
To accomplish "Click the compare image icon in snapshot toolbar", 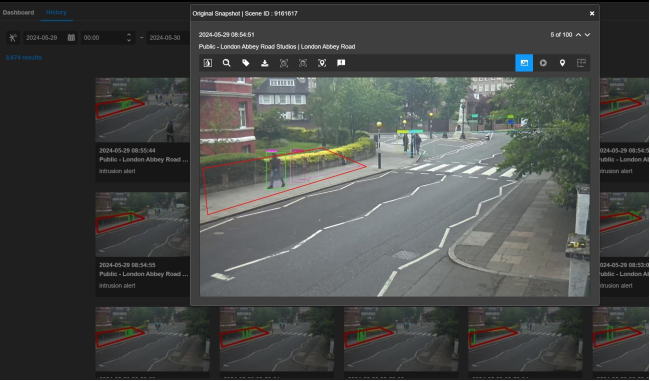I will tap(208, 63).
